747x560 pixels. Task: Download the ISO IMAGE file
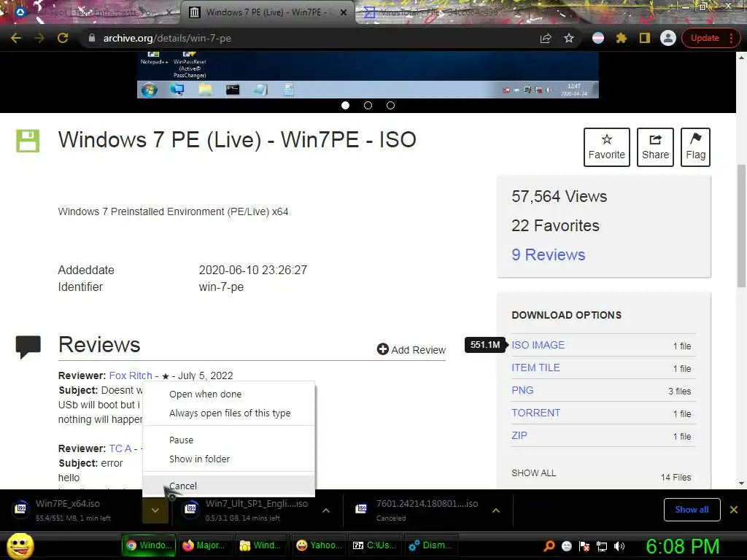pyautogui.click(x=538, y=345)
